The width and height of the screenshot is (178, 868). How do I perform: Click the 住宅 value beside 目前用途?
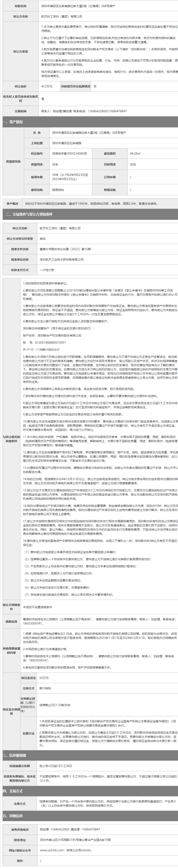(133, 164)
